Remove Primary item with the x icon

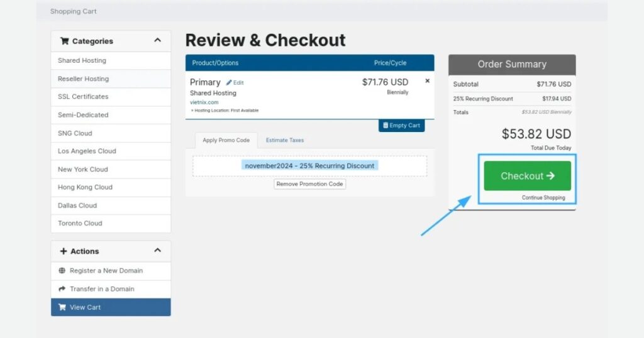point(428,81)
